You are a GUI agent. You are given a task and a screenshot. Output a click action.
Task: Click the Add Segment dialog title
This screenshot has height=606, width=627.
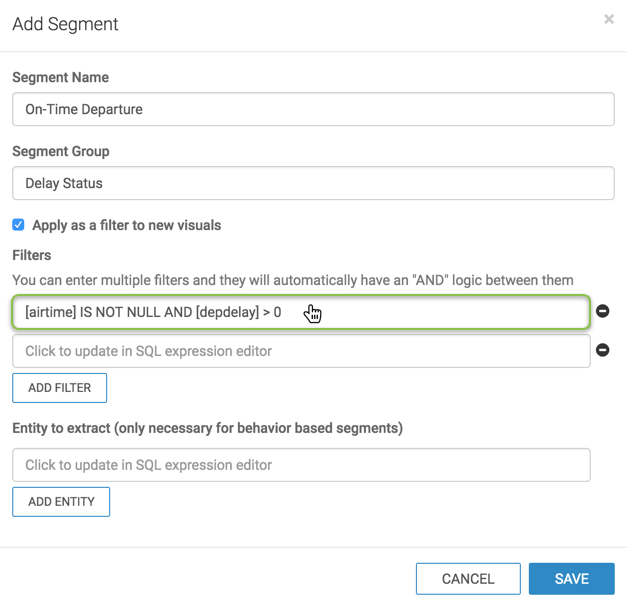click(66, 24)
